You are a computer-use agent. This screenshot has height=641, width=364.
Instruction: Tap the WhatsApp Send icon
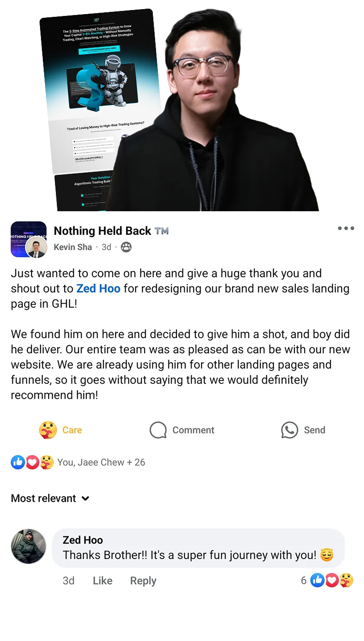point(289,430)
